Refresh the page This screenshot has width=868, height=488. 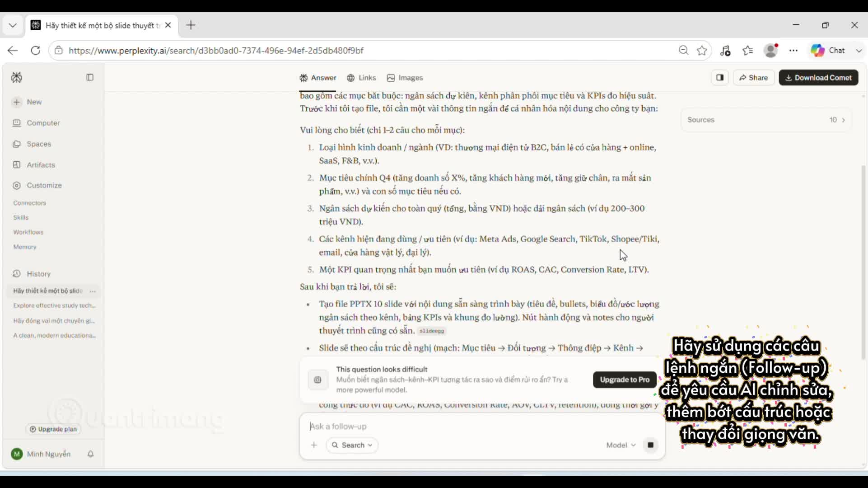36,51
